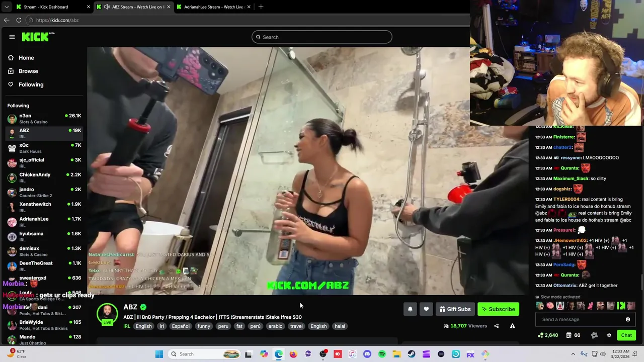Open Spotify from the taskbar
Screen dimensions: 644x362
pos(382,354)
